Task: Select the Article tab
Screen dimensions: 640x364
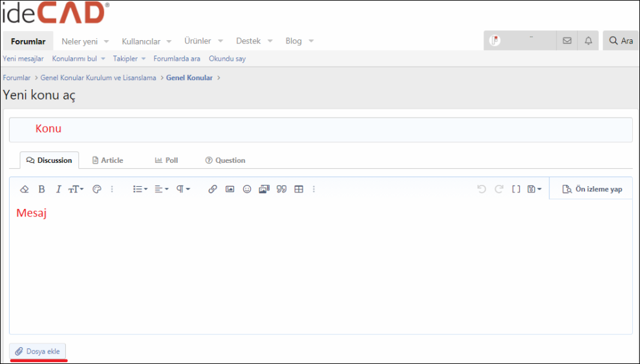Action: (107, 160)
